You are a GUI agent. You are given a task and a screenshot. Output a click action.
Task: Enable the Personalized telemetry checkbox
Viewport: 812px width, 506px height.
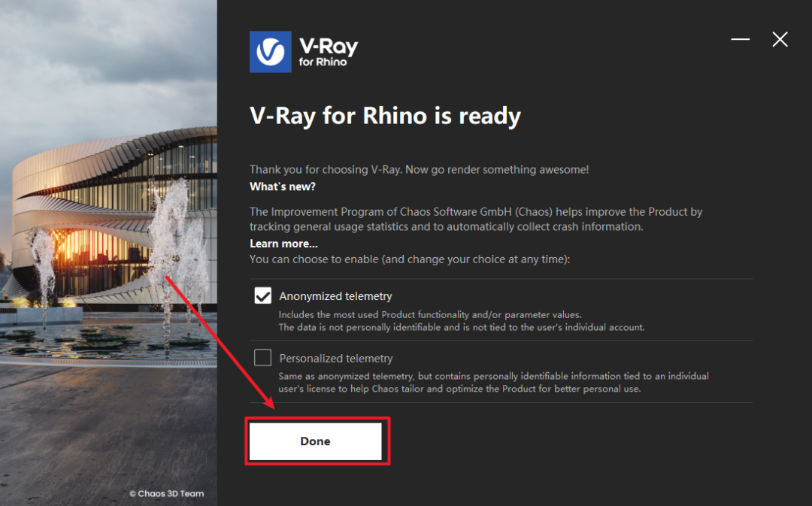click(262, 357)
